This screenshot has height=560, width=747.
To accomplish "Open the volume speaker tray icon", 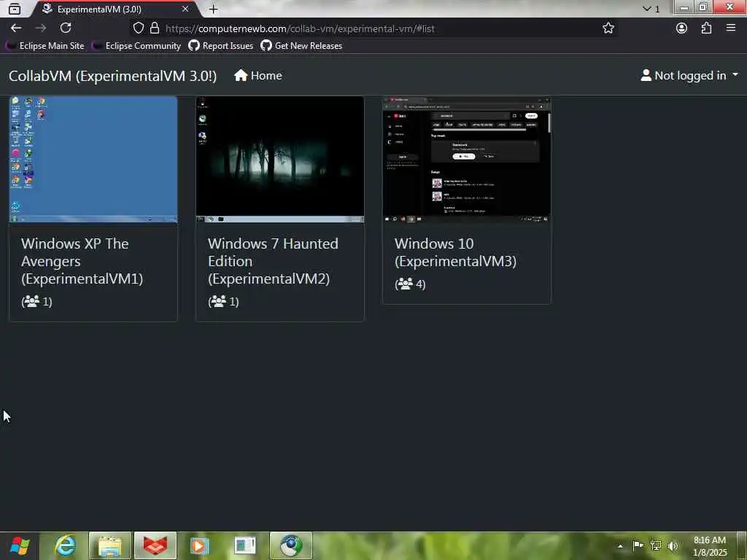I will (x=673, y=545).
